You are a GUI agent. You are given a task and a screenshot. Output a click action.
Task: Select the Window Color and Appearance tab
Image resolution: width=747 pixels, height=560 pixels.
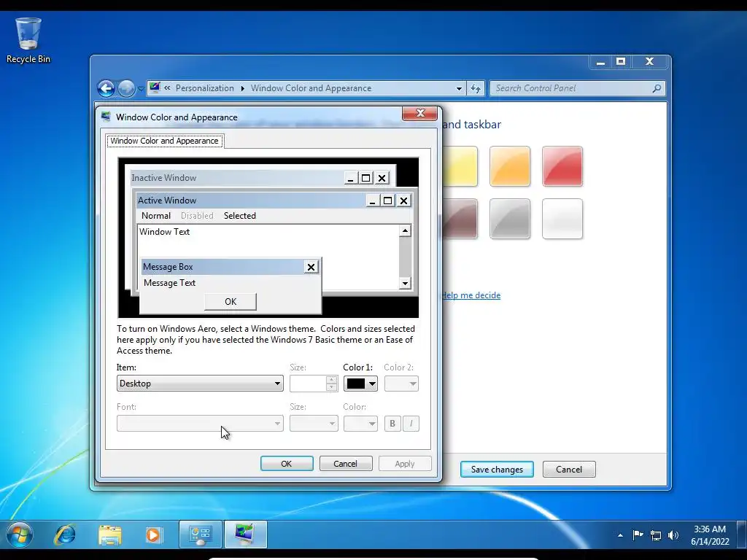164,141
